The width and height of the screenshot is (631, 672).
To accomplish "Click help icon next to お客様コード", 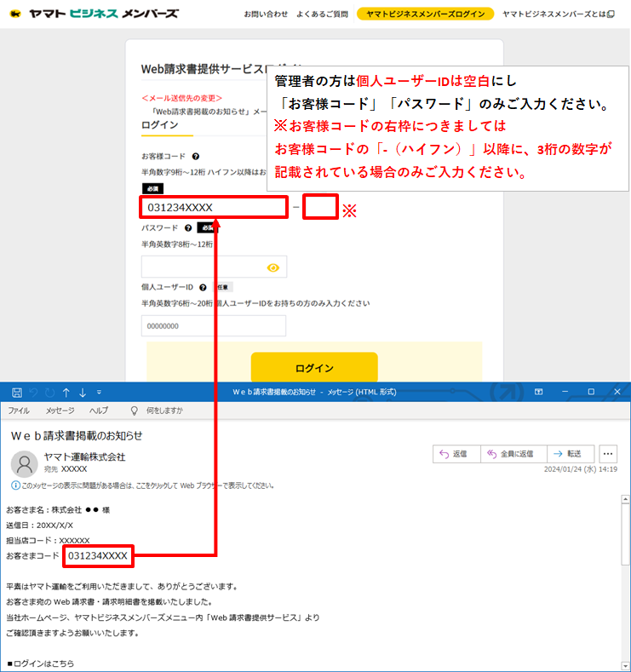I will (x=195, y=157).
